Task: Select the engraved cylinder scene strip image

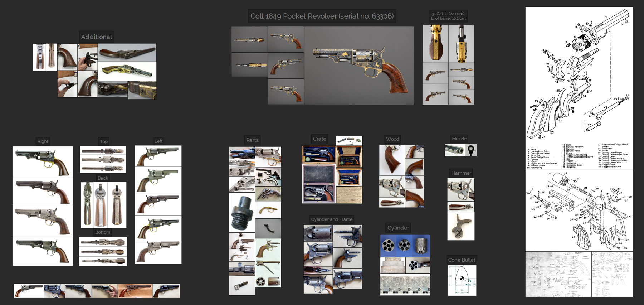Action: 405,285
